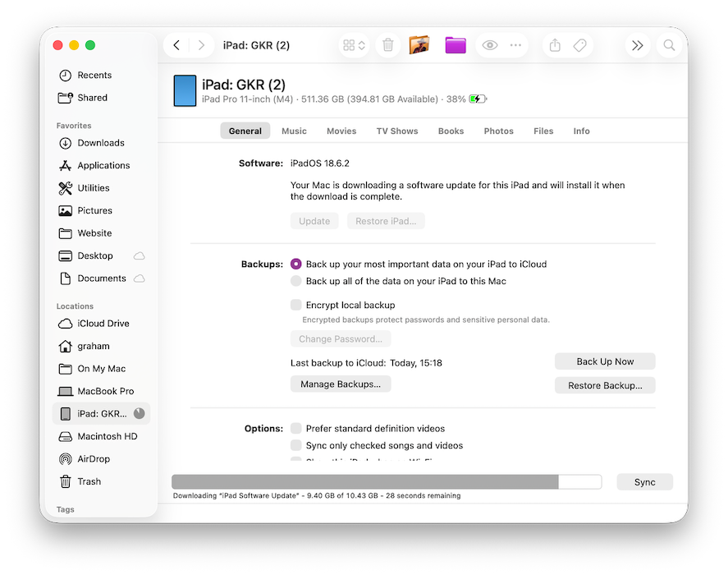Expand hidden toolbar items double chevron
728x575 pixels.
pyautogui.click(x=637, y=46)
